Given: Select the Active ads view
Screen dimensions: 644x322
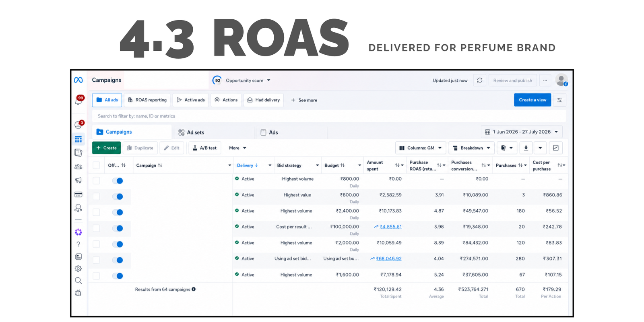Looking at the screenshot, I should (191, 100).
